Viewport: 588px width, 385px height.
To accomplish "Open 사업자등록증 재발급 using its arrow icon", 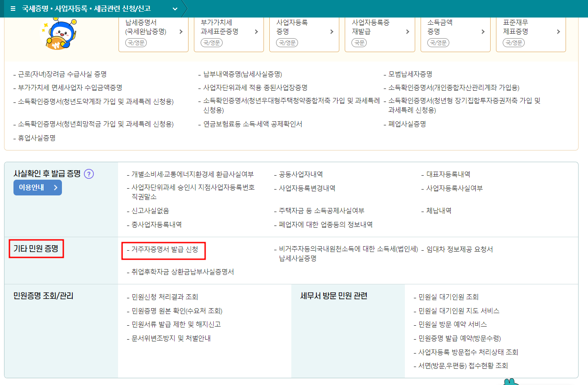I will pos(408,31).
